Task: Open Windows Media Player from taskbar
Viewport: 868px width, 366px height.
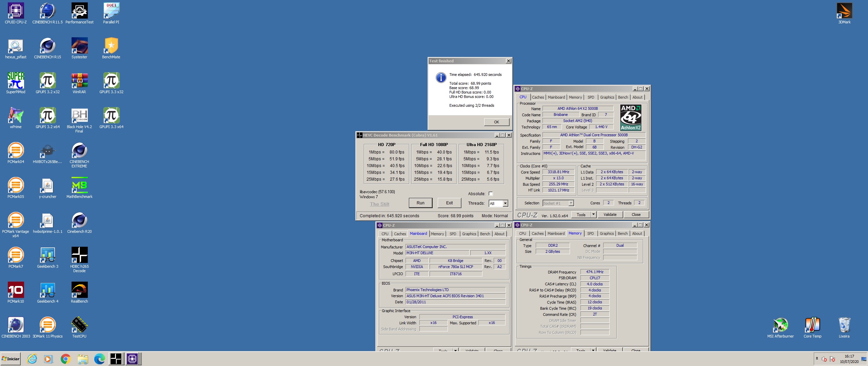Action: [48, 359]
